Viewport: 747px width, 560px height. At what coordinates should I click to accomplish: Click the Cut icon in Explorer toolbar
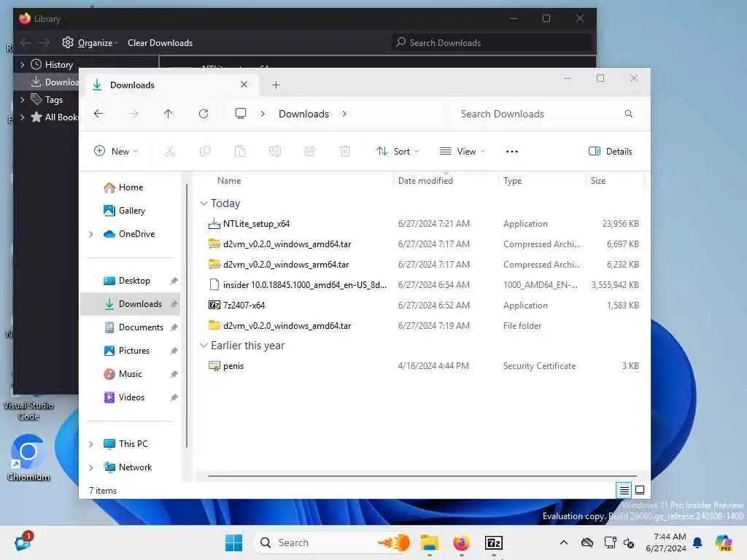pyautogui.click(x=169, y=152)
